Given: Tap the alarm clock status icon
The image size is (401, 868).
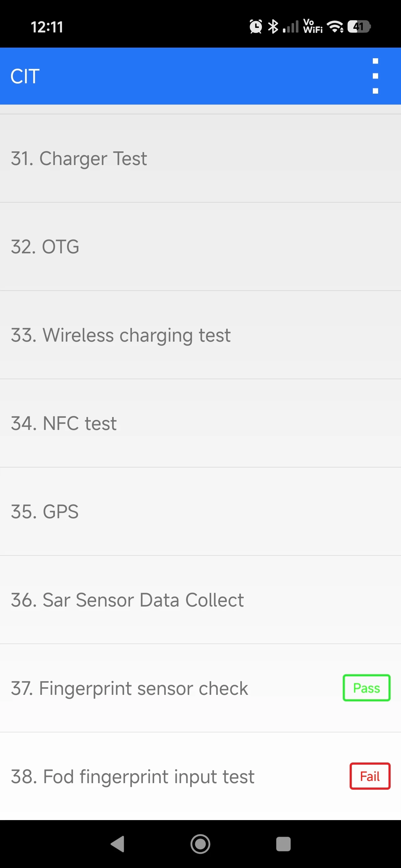Looking at the screenshot, I should point(256,27).
